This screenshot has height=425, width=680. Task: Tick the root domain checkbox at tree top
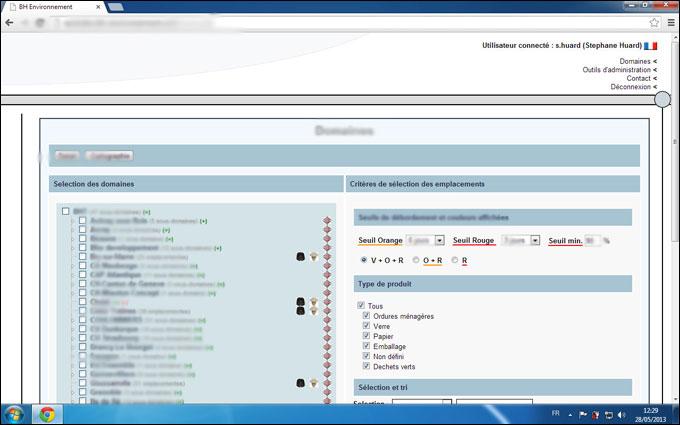click(x=65, y=212)
